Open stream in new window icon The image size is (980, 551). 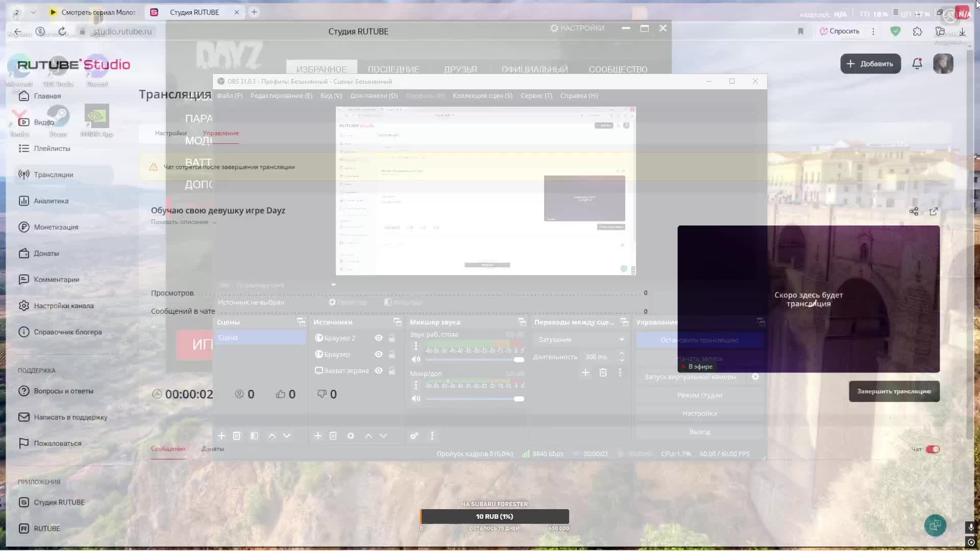coord(934,211)
